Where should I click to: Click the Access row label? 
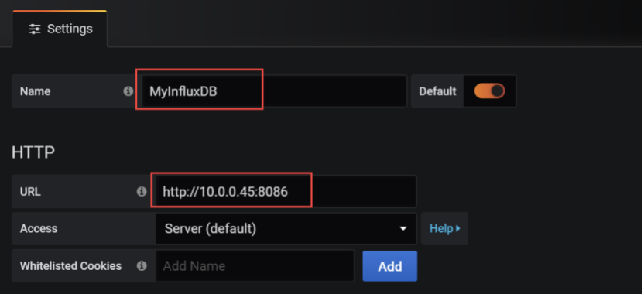[x=39, y=228]
